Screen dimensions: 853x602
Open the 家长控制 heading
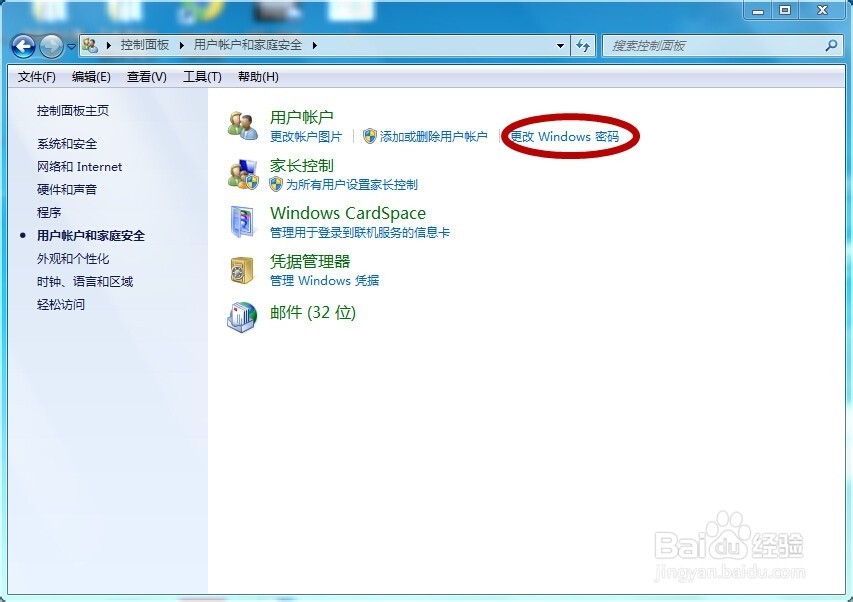301,165
